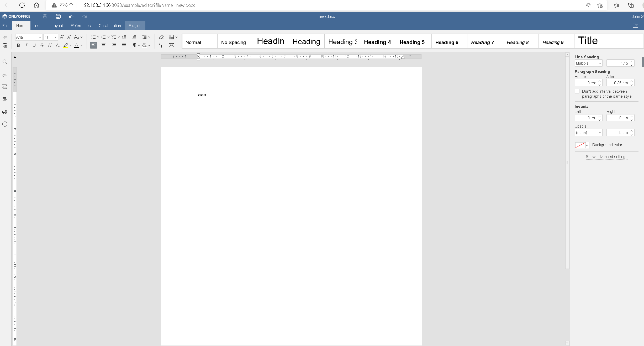Viewport: 644px width, 346px height.
Task: Click the Clear style eraser icon
Action: tap(161, 37)
